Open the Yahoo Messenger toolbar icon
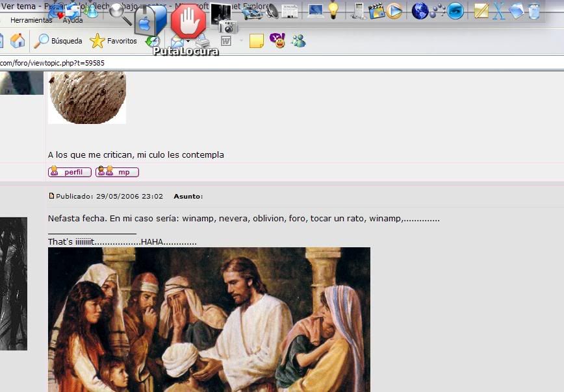Image resolution: width=564 pixels, height=392 pixels. click(277, 41)
